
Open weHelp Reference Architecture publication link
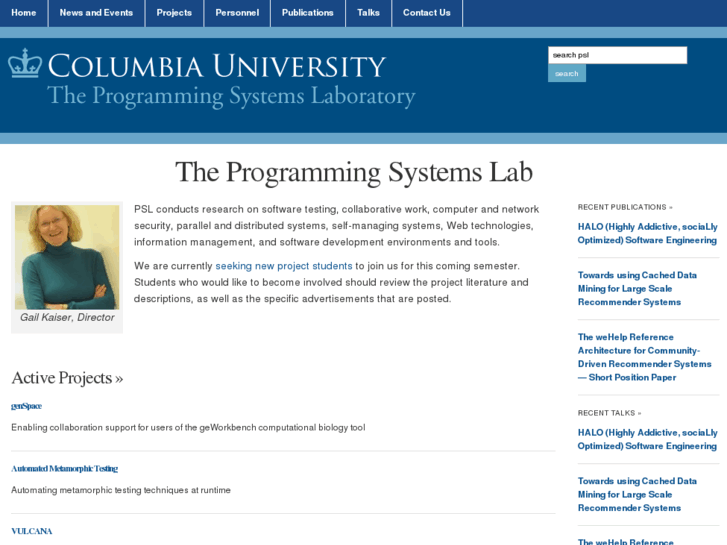pos(644,357)
